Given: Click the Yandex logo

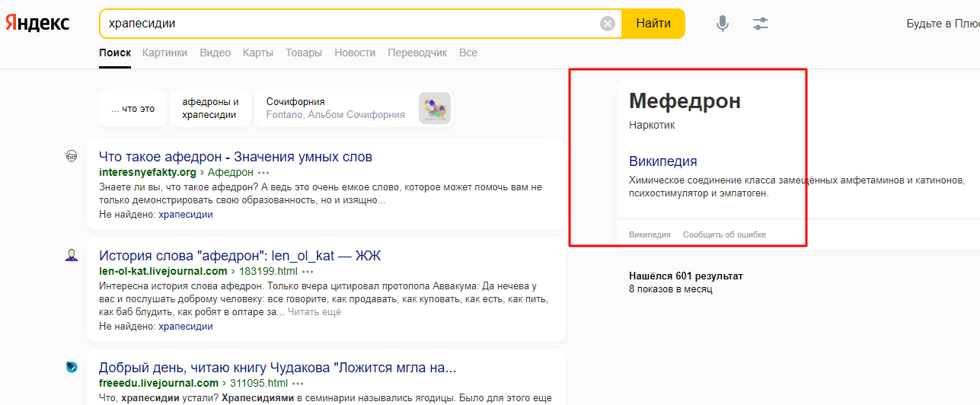Looking at the screenshot, I should (x=37, y=24).
